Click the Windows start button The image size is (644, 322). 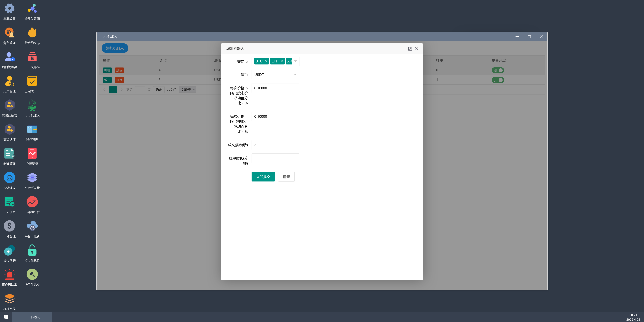6,317
